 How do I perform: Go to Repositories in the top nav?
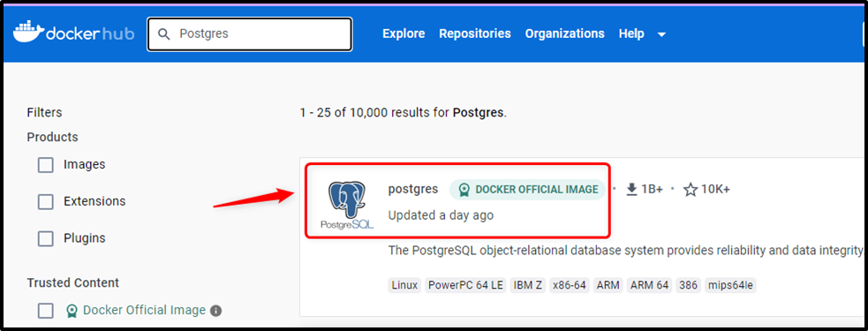click(x=475, y=34)
